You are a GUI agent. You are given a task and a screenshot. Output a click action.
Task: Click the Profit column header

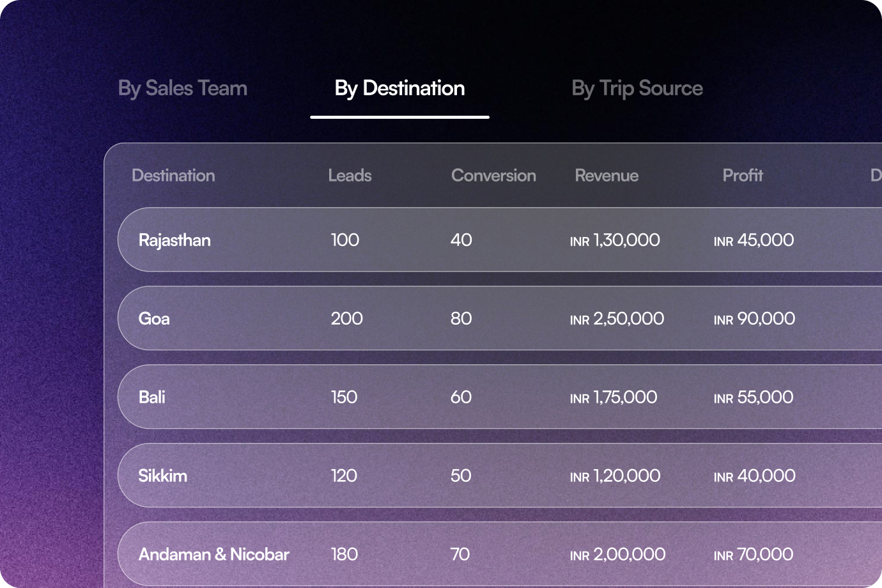pyautogui.click(x=743, y=175)
